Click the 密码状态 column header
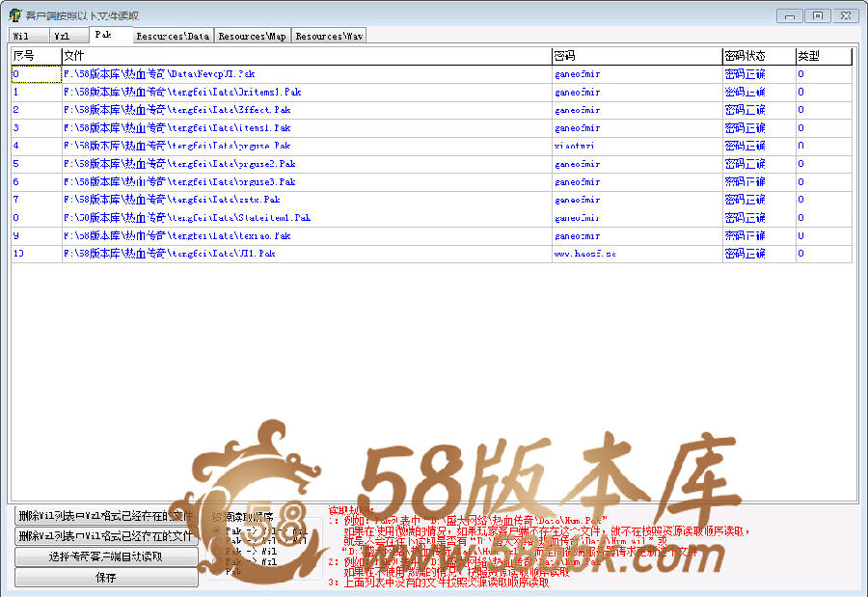868x597 pixels. pyautogui.click(x=758, y=56)
